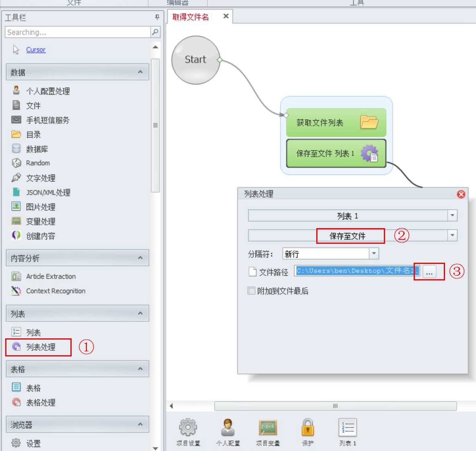Open the 项目设置 gear icon
This screenshot has height=451, width=476.
[x=188, y=428]
